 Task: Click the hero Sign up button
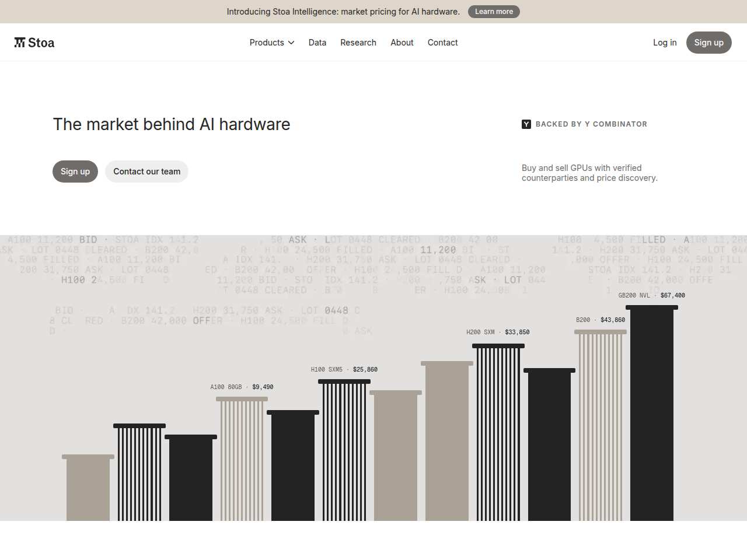75,171
